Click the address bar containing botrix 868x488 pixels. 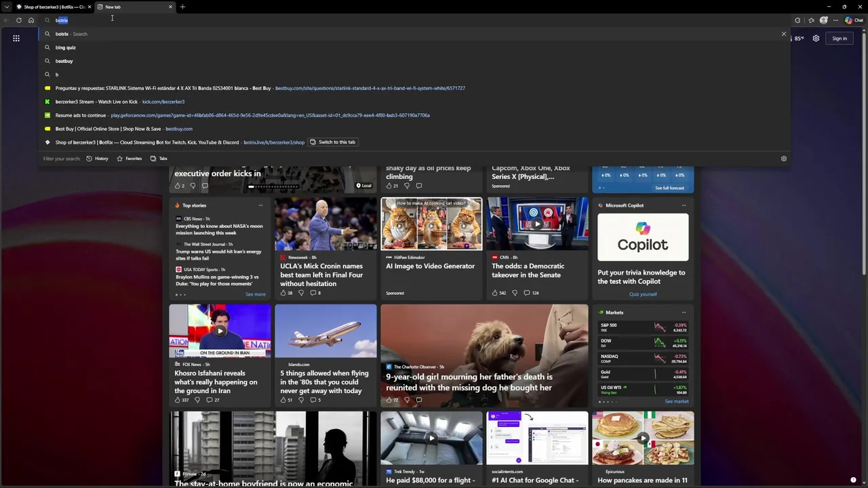[414, 20]
